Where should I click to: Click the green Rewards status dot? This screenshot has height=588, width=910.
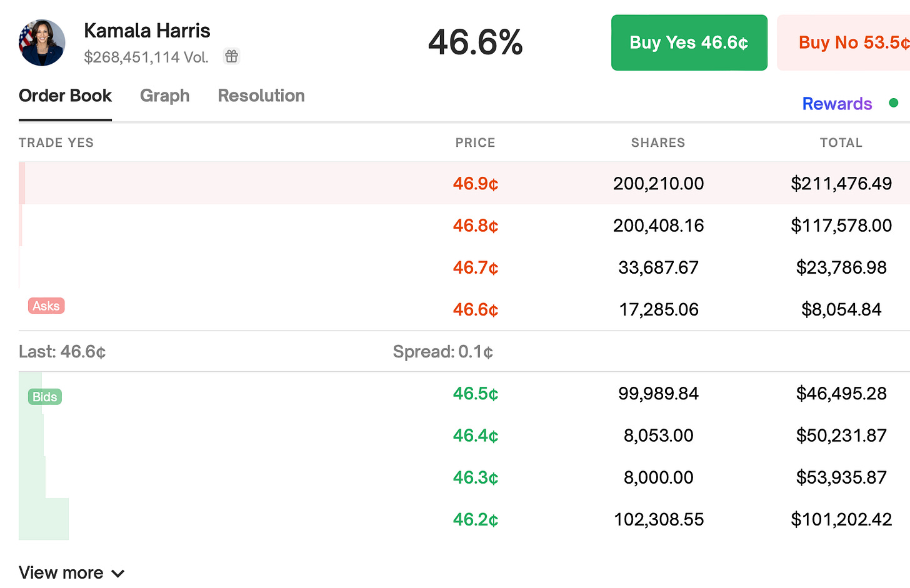click(894, 103)
